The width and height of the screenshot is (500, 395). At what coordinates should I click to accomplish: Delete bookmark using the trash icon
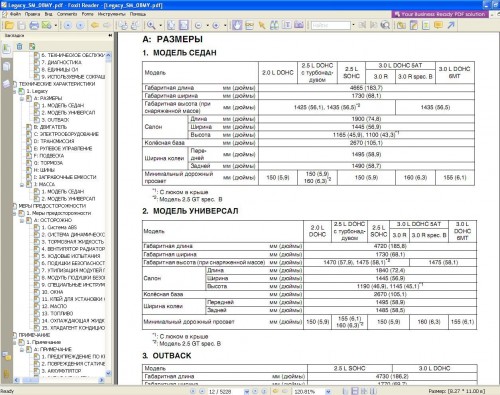19,47
